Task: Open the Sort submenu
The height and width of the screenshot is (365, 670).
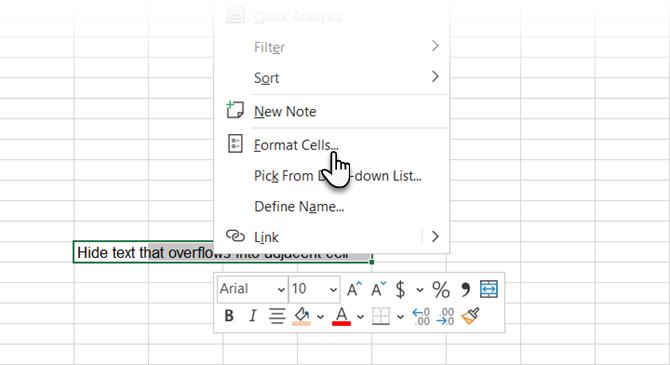Action: point(332,78)
